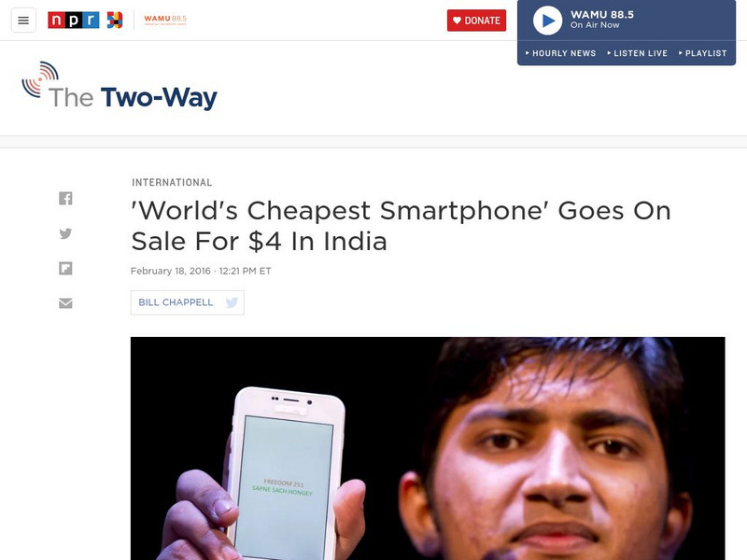Open The Two-Way blog logo
This screenshot has height=560, width=747.
[120, 86]
